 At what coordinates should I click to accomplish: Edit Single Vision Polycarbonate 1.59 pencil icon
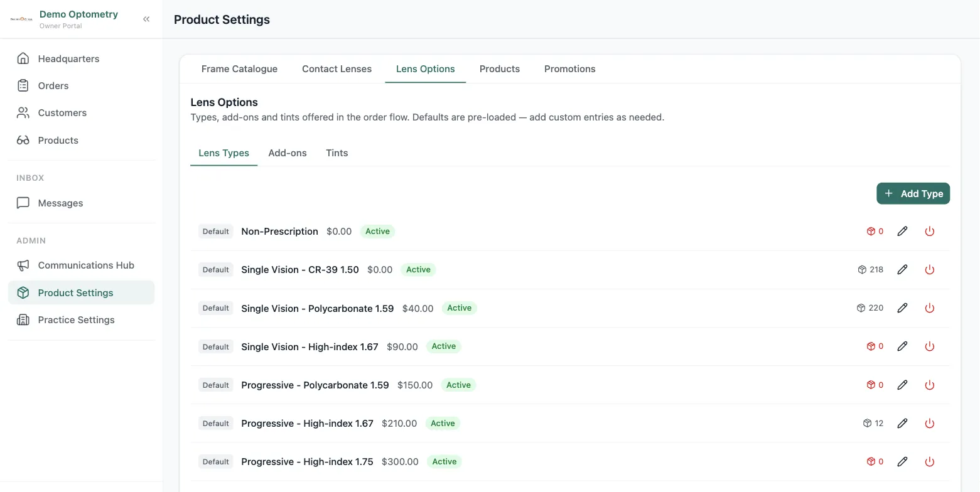pyautogui.click(x=902, y=308)
